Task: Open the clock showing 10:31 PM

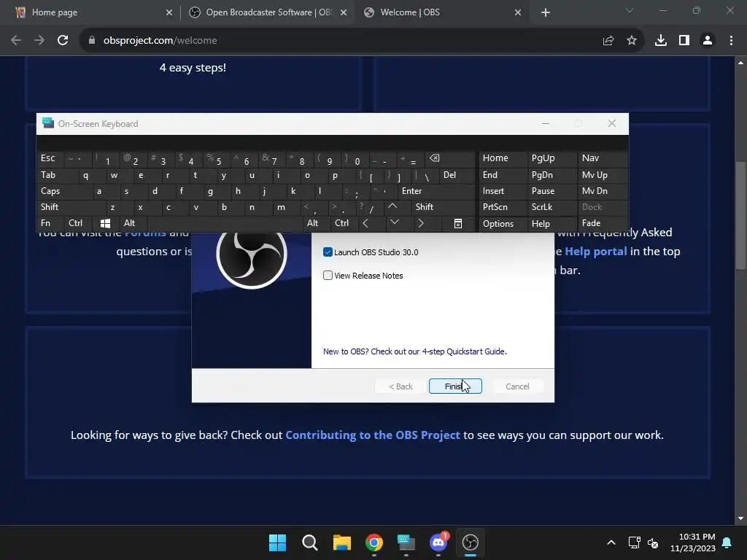Action: tap(693, 542)
